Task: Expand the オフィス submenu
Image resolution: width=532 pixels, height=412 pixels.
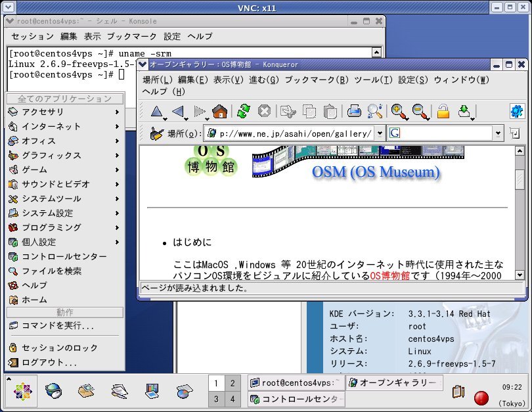Action: pyautogui.click(x=65, y=141)
